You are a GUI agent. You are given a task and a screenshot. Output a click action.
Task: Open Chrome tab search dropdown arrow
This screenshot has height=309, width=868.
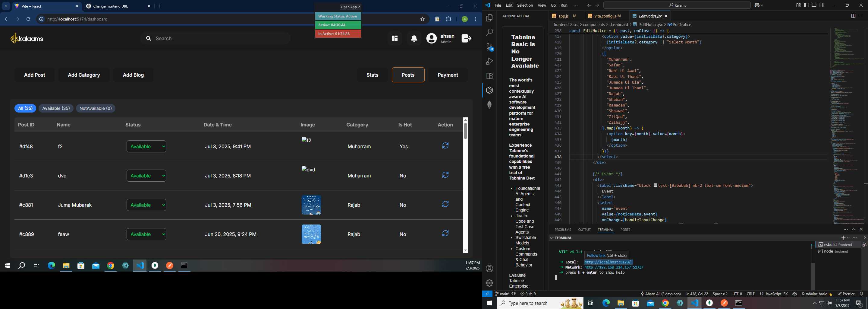point(6,6)
